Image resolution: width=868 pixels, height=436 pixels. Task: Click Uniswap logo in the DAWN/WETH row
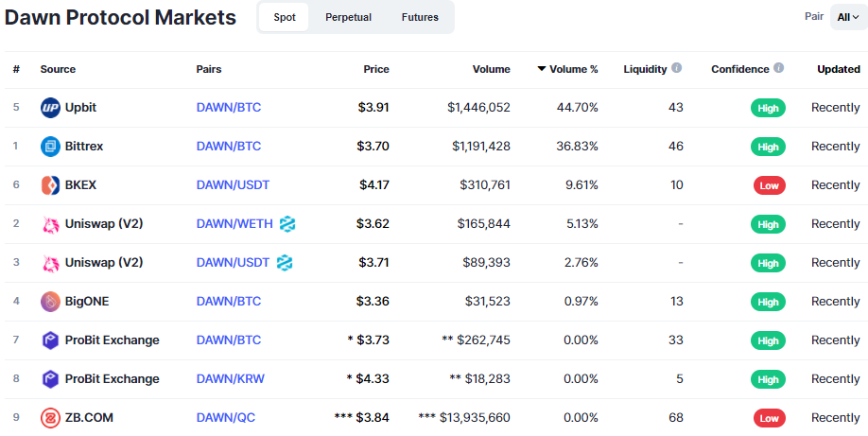pyautogui.click(x=50, y=224)
